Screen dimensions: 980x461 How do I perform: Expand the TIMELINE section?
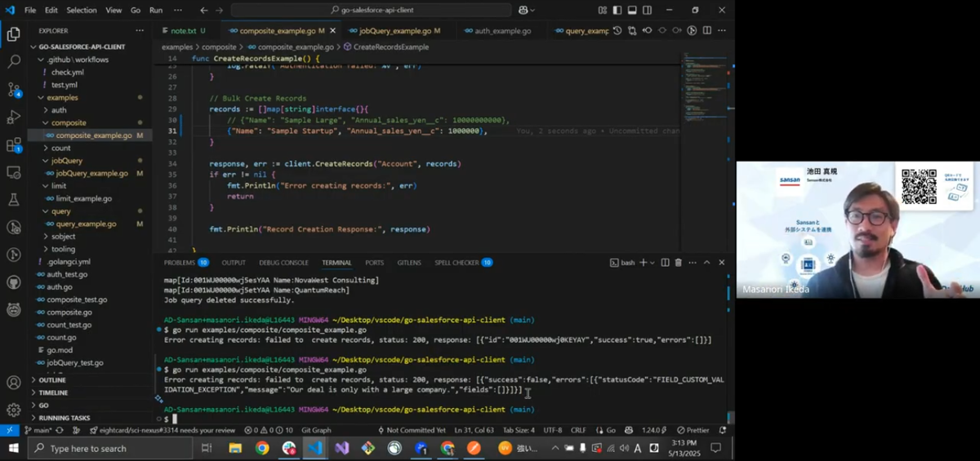(54, 392)
